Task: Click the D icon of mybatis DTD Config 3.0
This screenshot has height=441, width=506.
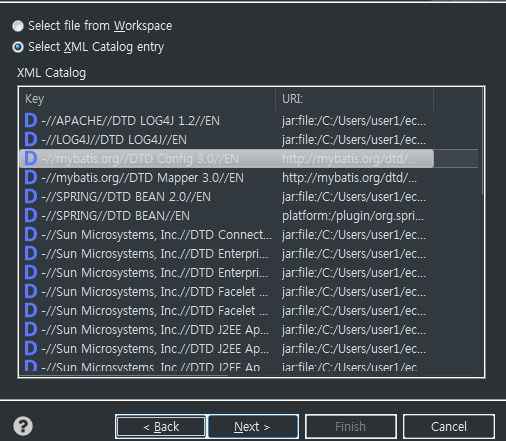Action: [x=31, y=158]
